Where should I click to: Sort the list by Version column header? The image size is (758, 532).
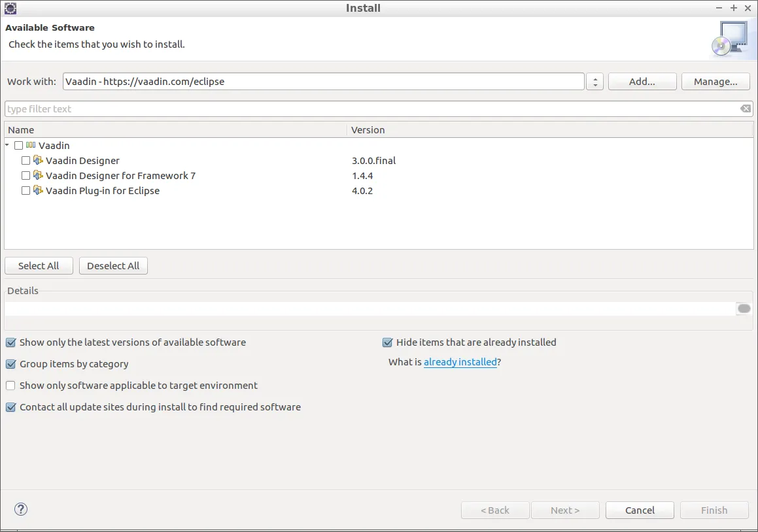point(368,130)
